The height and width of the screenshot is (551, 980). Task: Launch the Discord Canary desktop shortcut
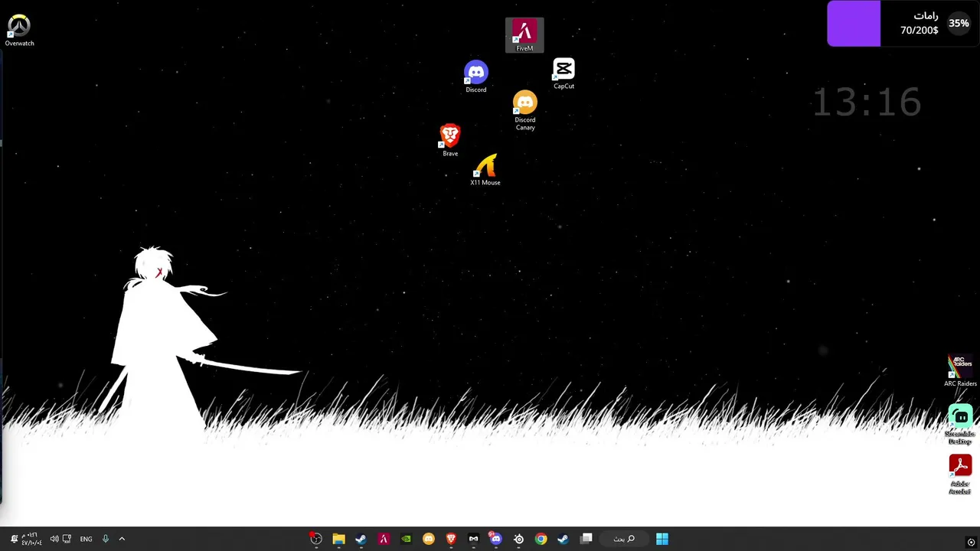click(525, 111)
